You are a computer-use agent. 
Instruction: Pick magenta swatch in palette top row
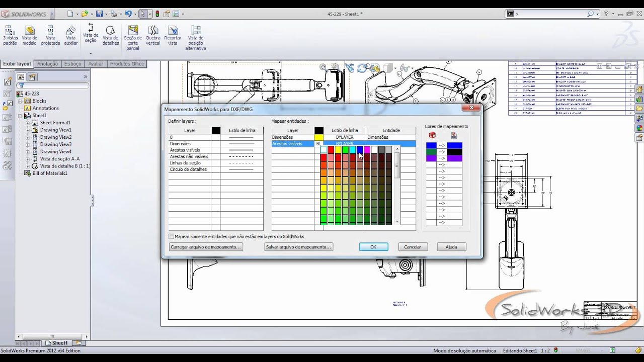pos(367,150)
